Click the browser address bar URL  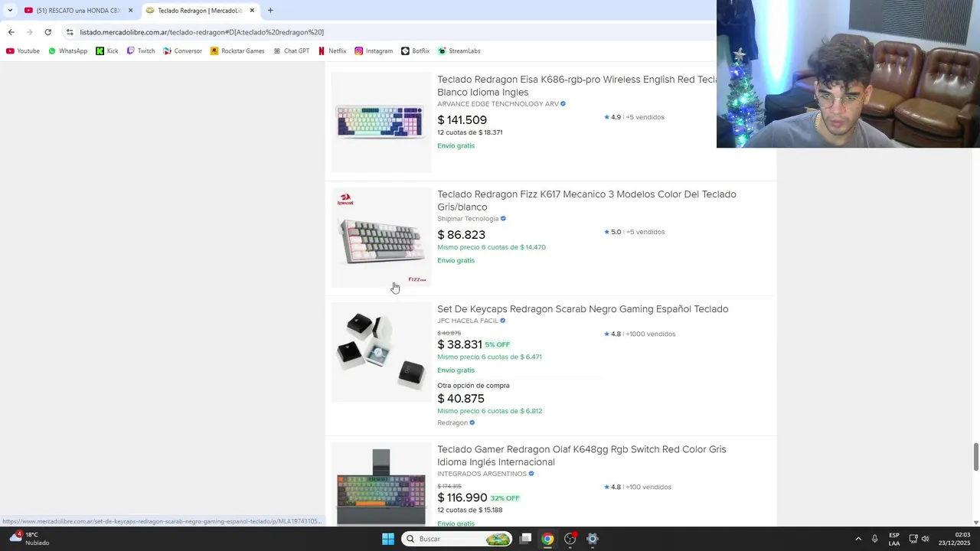pyautogui.click(x=202, y=32)
